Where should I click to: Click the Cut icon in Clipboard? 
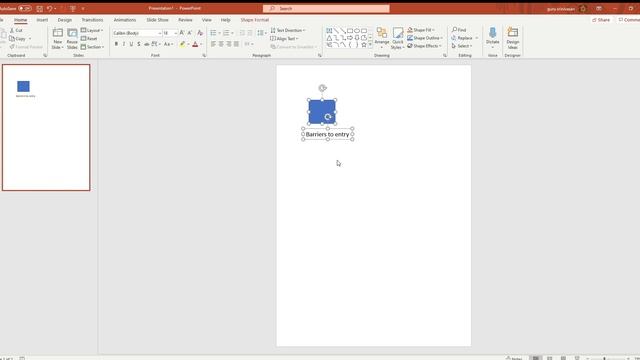[12, 31]
